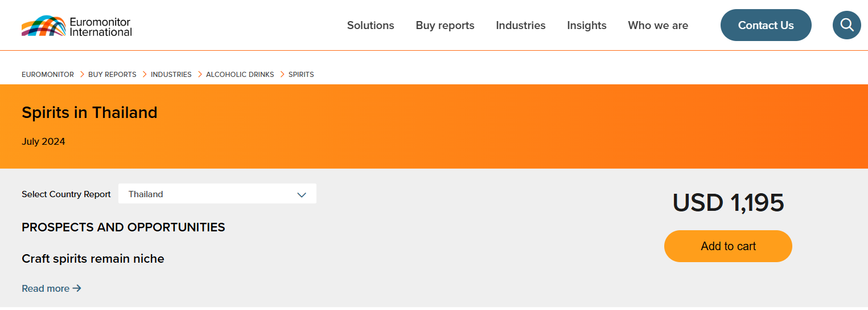This screenshot has height=310, width=868.
Task: Click the PROSPECTS AND OPPORTUNITIES heading
Action: click(123, 227)
